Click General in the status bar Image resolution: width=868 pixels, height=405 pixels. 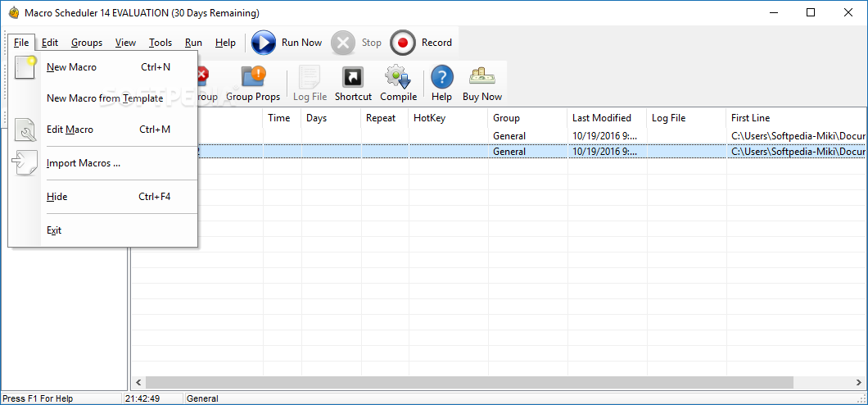coord(202,398)
